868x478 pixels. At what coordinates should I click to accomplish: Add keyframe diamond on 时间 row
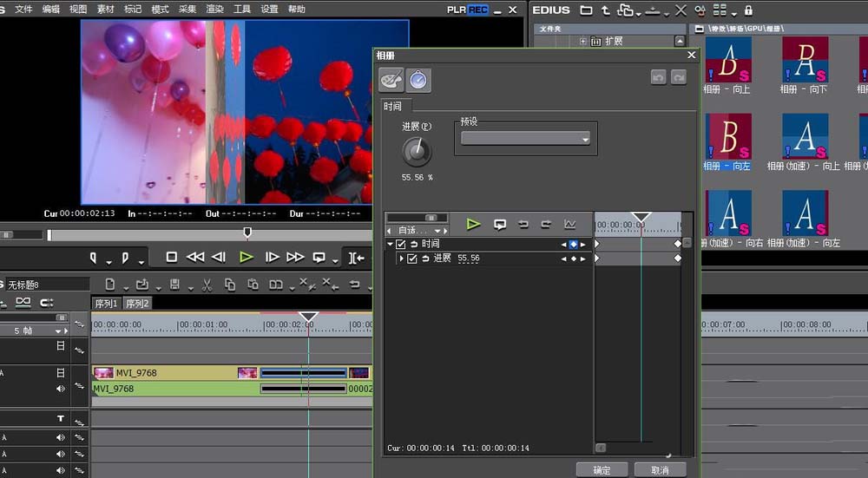573,244
